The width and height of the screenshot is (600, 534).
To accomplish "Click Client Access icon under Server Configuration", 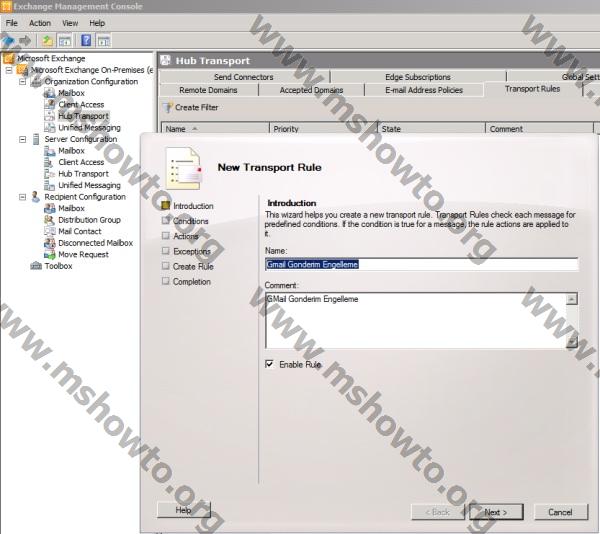I will pyautogui.click(x=49, y=162).
